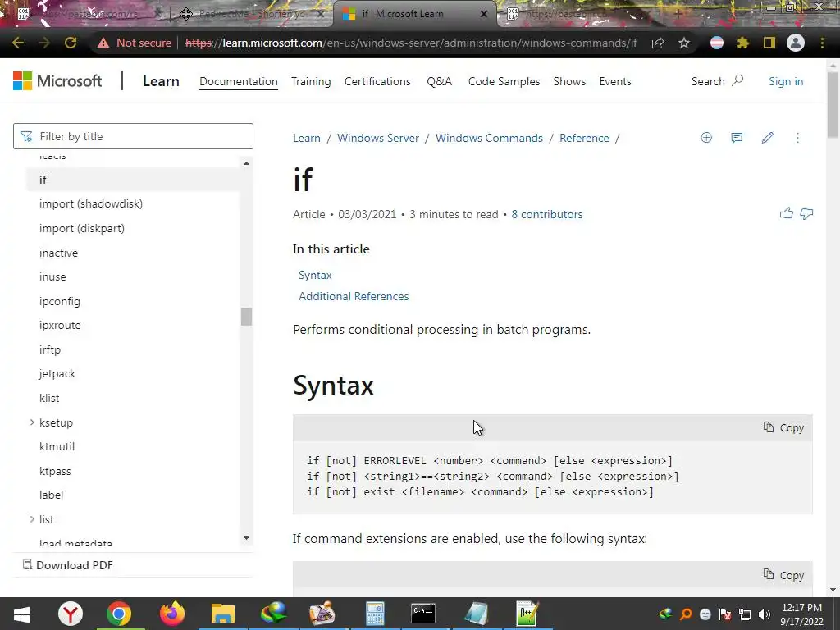Click the sidebar scroll up arrow
The height and width of the screenshot is (630, 840).
pos(246,163)
